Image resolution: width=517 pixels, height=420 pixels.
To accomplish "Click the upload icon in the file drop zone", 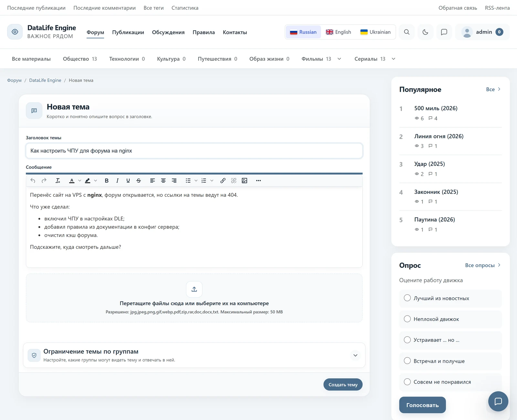I will [194, 289].
